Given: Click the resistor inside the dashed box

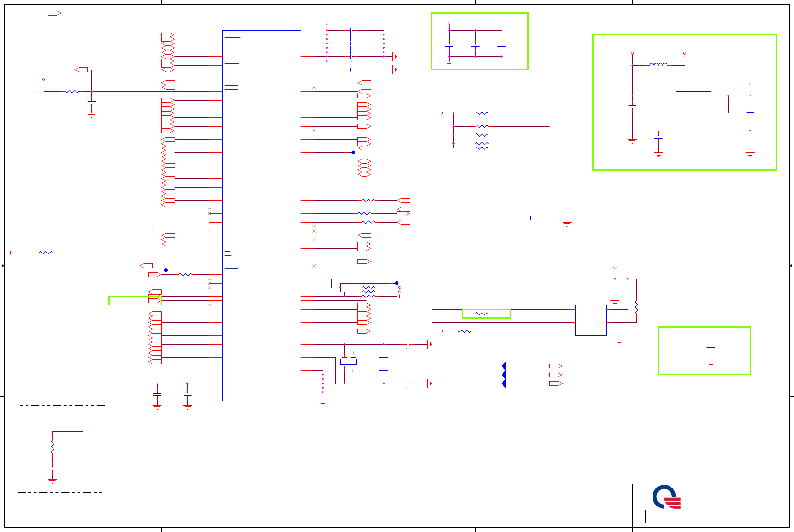Looking at the screenshot, I should coord(52,447).
